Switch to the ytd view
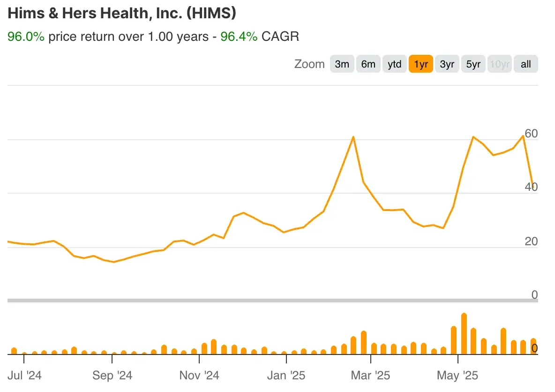 point(394,64)
